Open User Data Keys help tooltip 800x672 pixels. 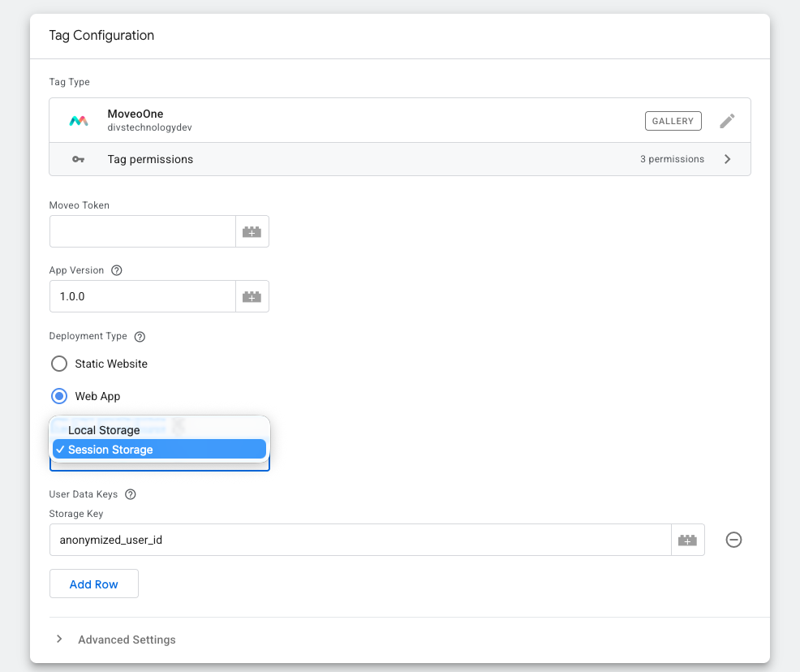tap(131, 494)
